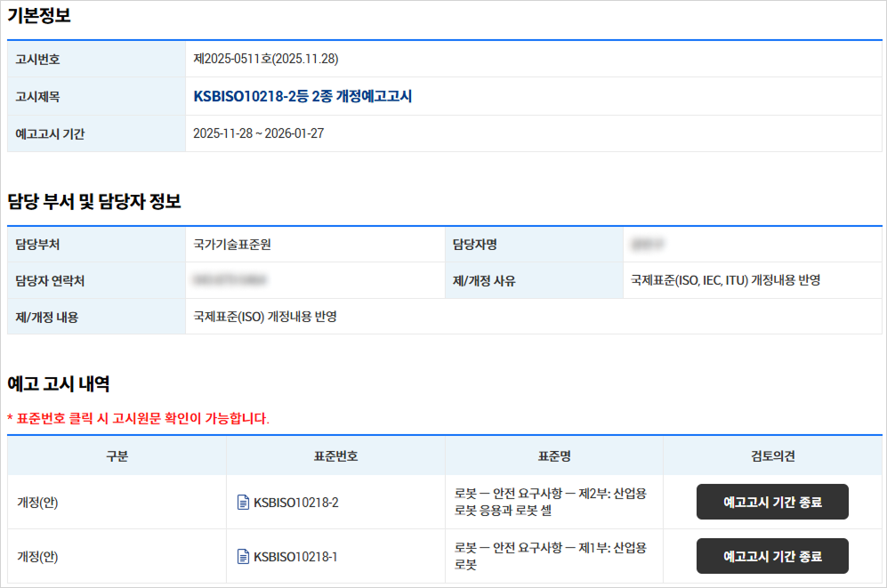Click the '표준명' column header

553,455
